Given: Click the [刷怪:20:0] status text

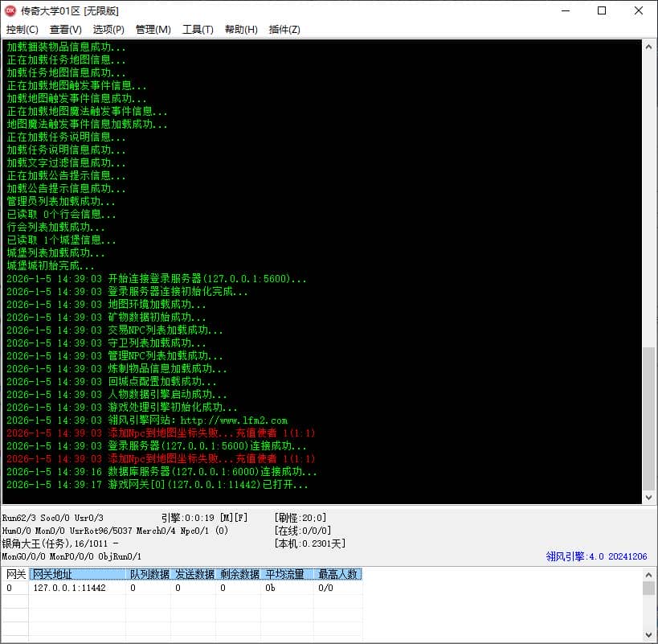Looking at the screenshot, I should 300,518.
